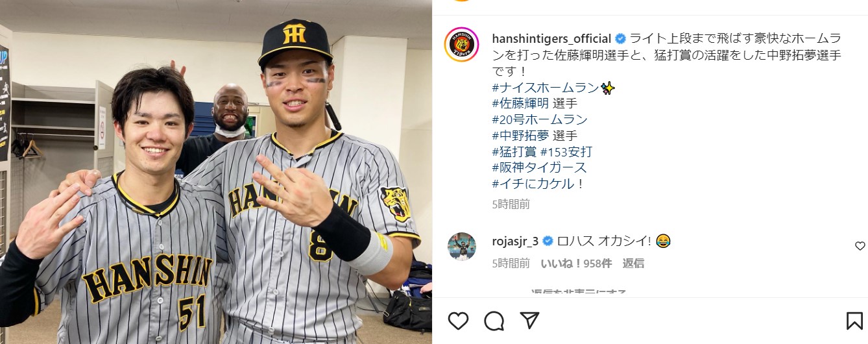Open the #中野拓夢 hashtag
Viewport: 868px width, 344px height.
click(521, 136)
